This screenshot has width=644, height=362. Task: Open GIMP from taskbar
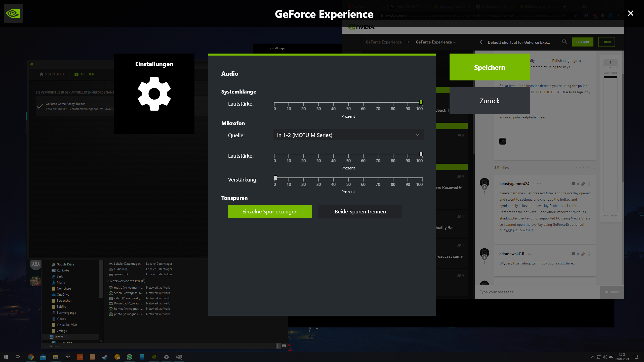point(179,357)
